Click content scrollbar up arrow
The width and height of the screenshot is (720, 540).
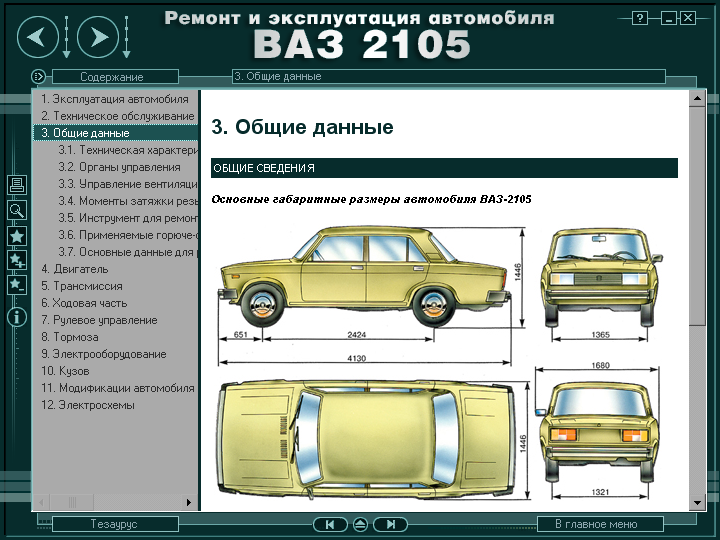click(697, 98)
